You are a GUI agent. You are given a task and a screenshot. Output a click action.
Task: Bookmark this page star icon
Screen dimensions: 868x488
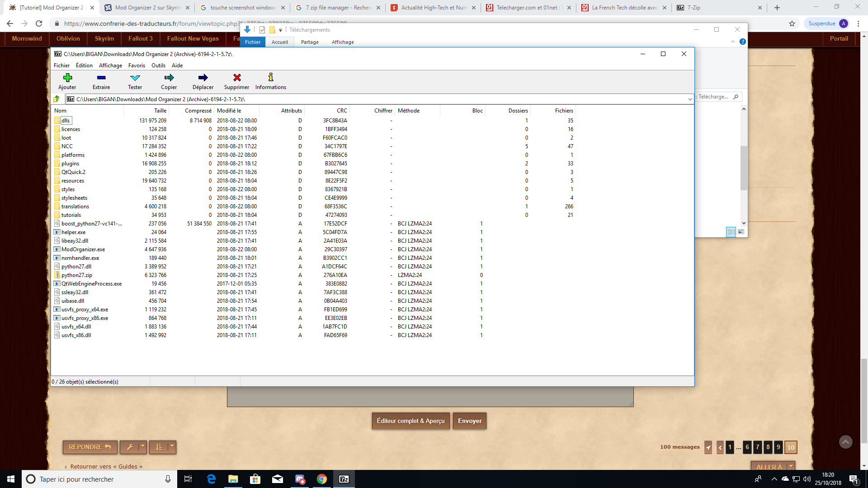(x=792, y=23)
